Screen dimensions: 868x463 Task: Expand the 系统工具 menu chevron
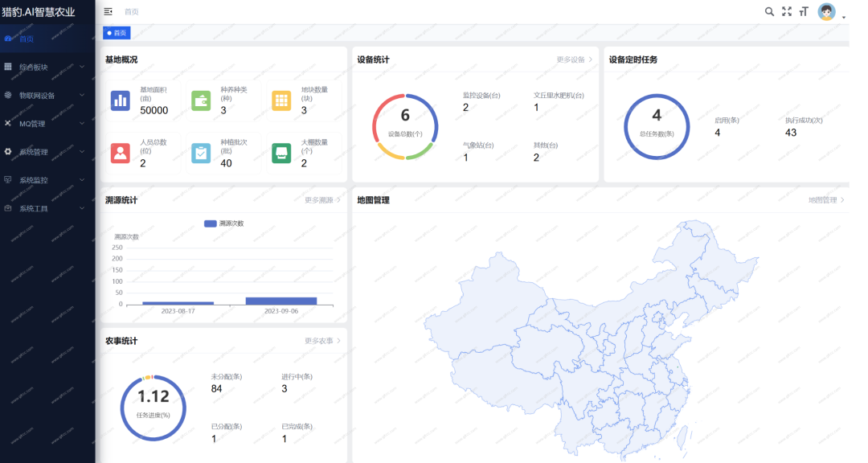pyautogui.click(x=82, y=208)
